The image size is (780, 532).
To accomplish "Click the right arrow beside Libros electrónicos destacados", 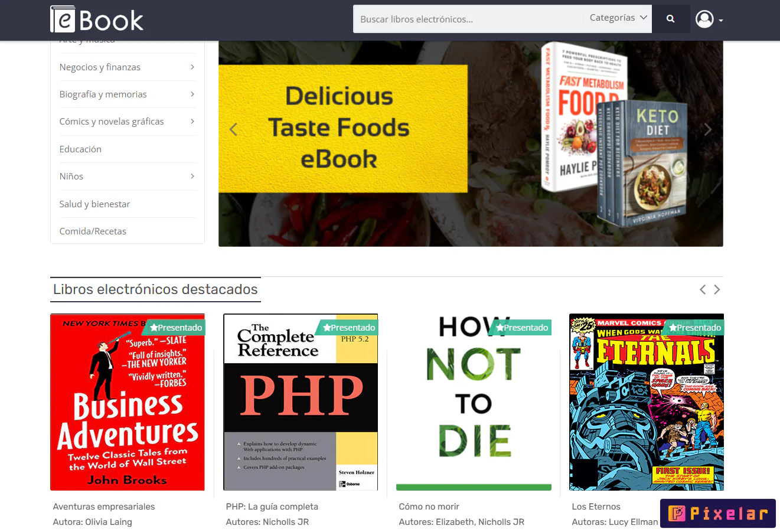I will (717, 289).
